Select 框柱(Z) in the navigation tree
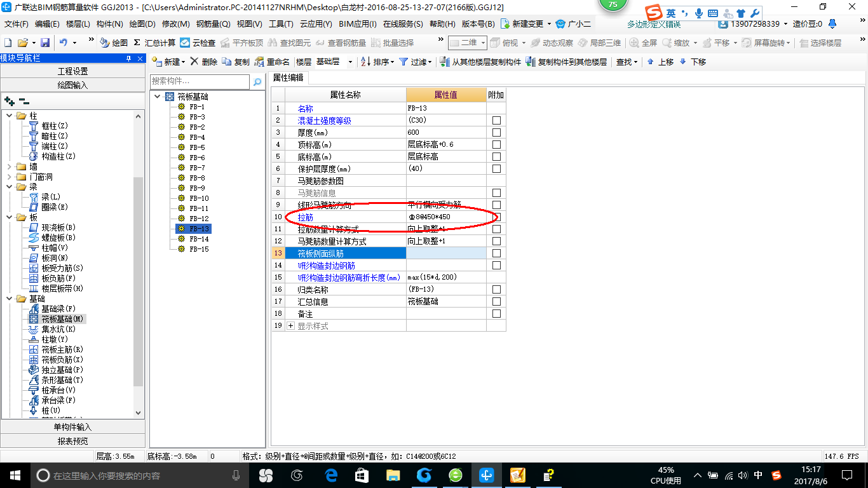Viewport: 868px width, 488px height. click(x=54, y=126)
